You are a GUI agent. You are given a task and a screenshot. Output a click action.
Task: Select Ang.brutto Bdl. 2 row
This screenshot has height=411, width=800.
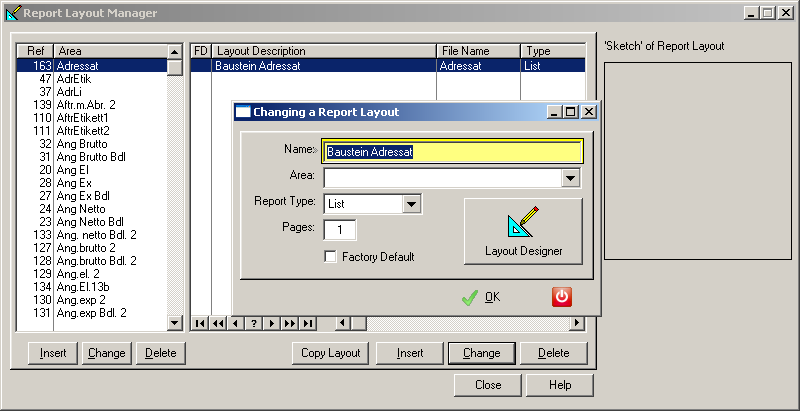92,261
